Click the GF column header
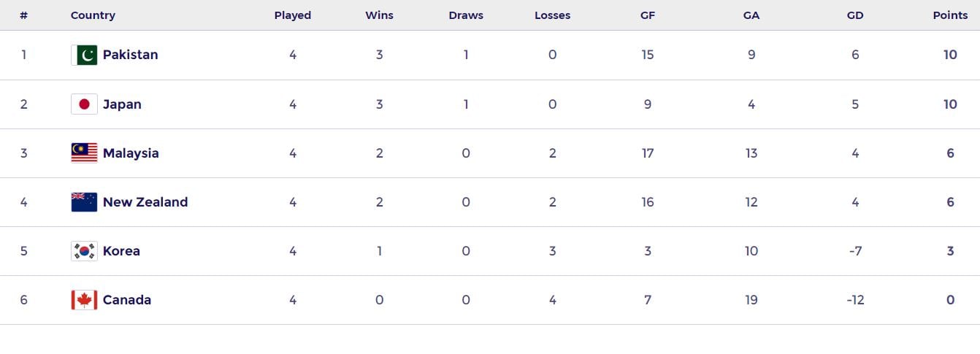Screen dimensions: 980x354 click(648, 15)
